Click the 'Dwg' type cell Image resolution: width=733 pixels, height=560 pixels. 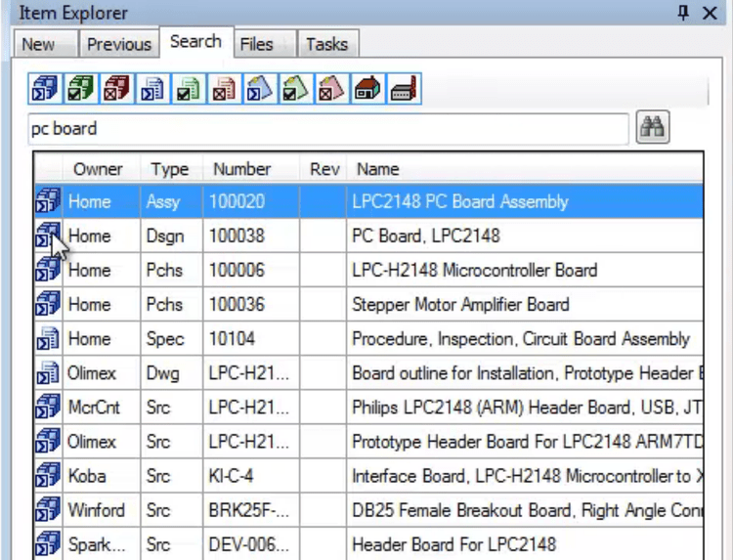point(172,373)
